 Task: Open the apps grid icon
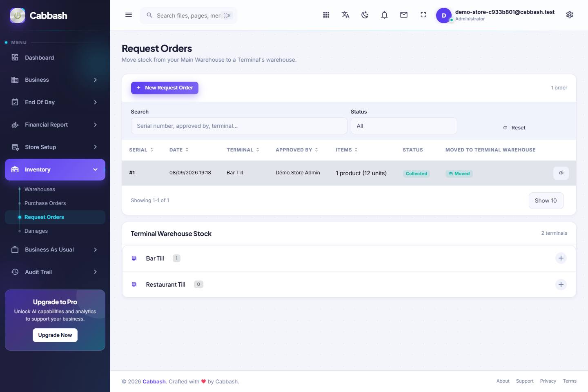point(326,15)
